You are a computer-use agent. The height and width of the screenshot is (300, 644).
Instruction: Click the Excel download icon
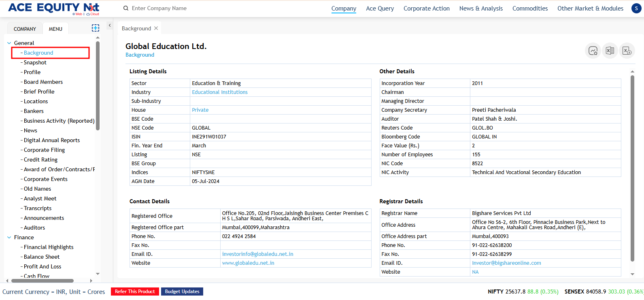point(627,51)
